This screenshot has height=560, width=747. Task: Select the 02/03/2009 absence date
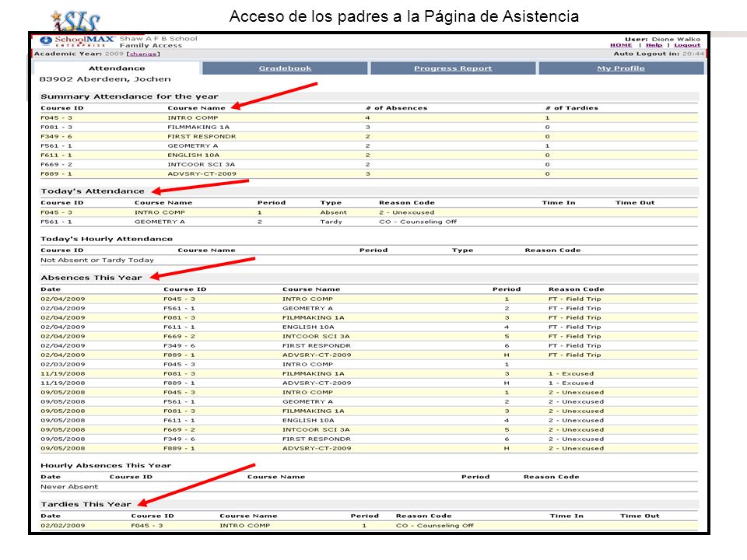(63, 364)
